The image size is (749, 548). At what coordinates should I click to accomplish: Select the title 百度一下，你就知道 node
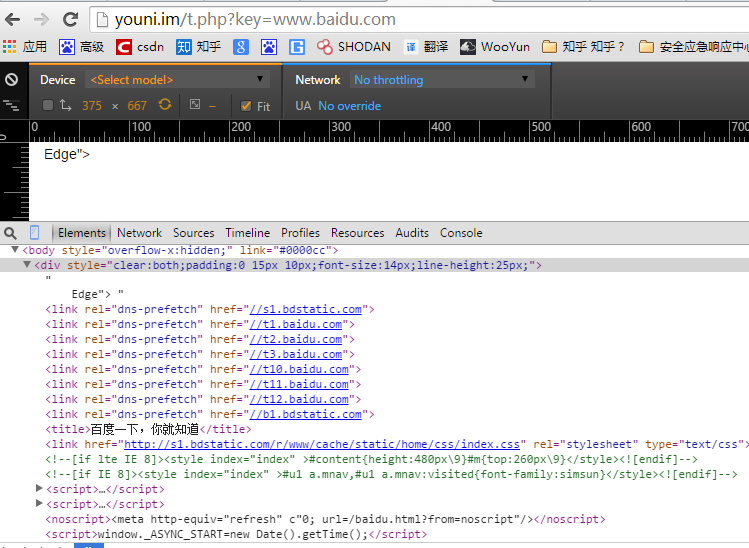click(148, 429)
